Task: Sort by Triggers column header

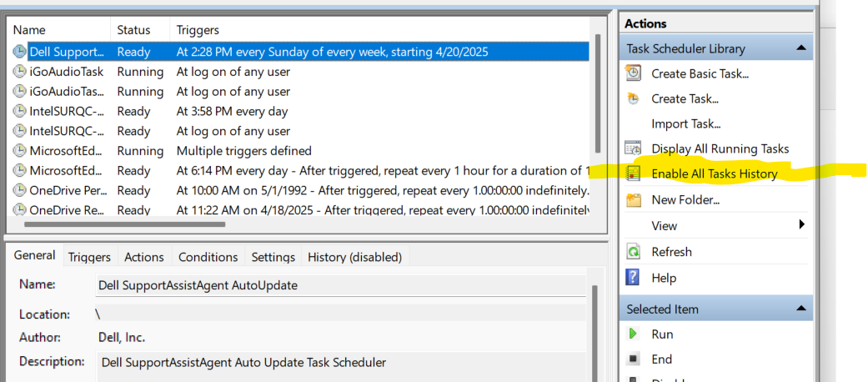Action: pyautogui.click(x=198, y=30)
